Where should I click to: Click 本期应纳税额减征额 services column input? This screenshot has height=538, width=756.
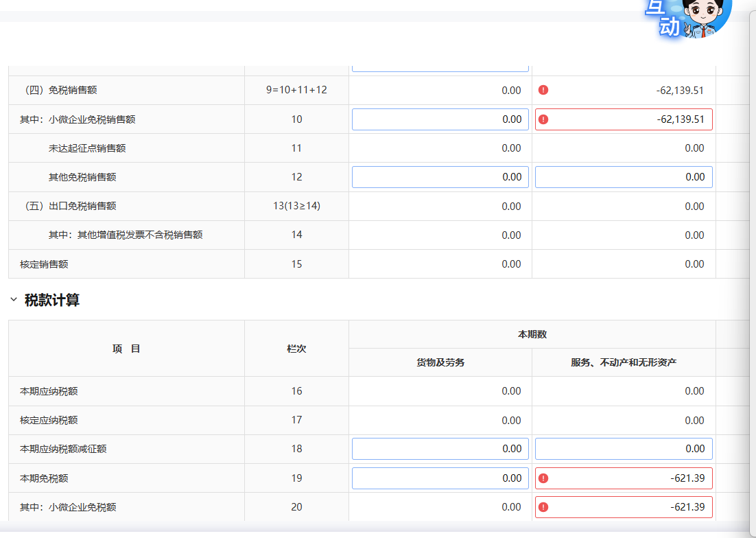pyautogui.click(x=623, y=449)
